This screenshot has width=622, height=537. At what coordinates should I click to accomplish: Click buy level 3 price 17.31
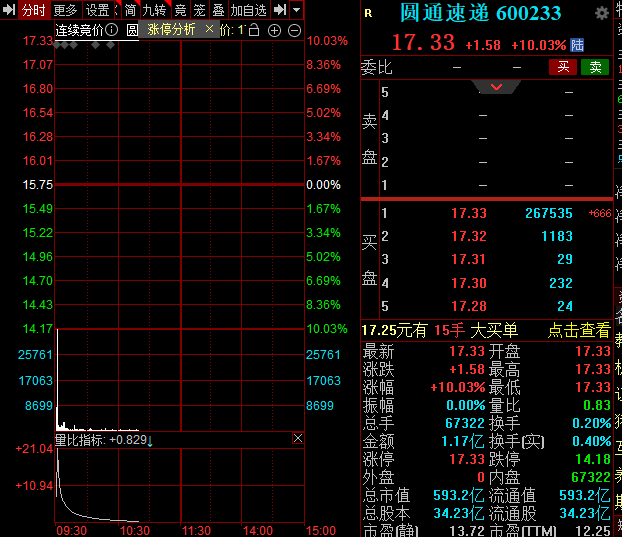[469, 259]
